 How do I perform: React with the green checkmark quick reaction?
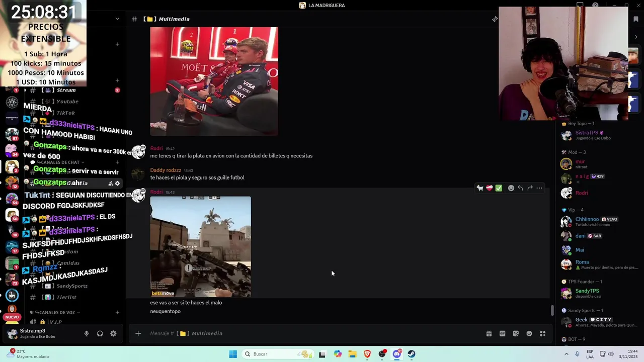pos(499,188)
